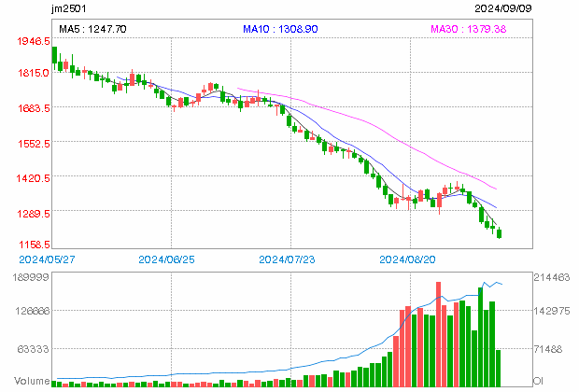Click the 189999 volume axis value
This screenshot has height=392, width=579.
click(26, 278)
